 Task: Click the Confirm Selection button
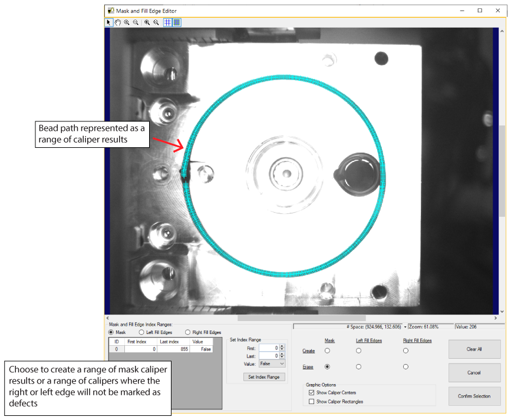474,396
